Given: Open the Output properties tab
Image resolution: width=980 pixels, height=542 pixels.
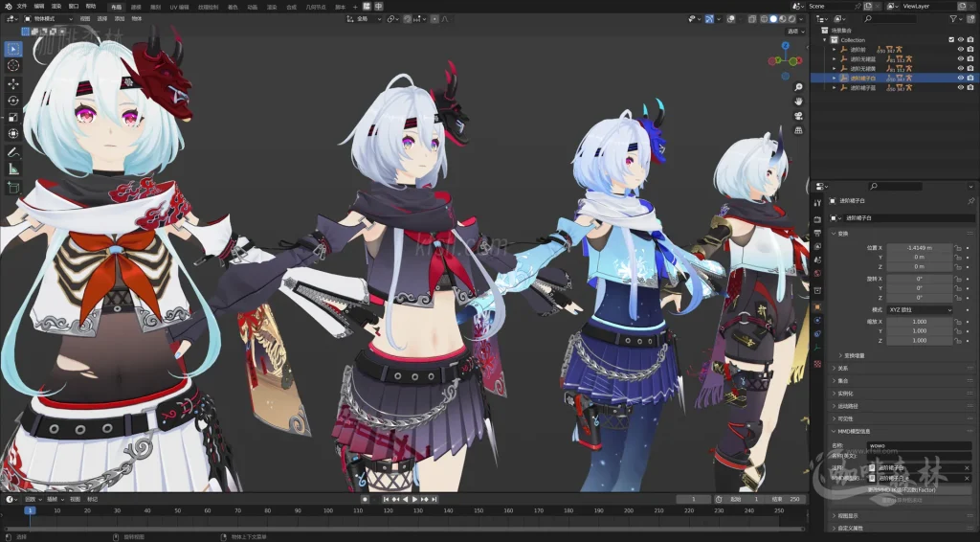Looking at the screenshot, I should pos(817,233).
